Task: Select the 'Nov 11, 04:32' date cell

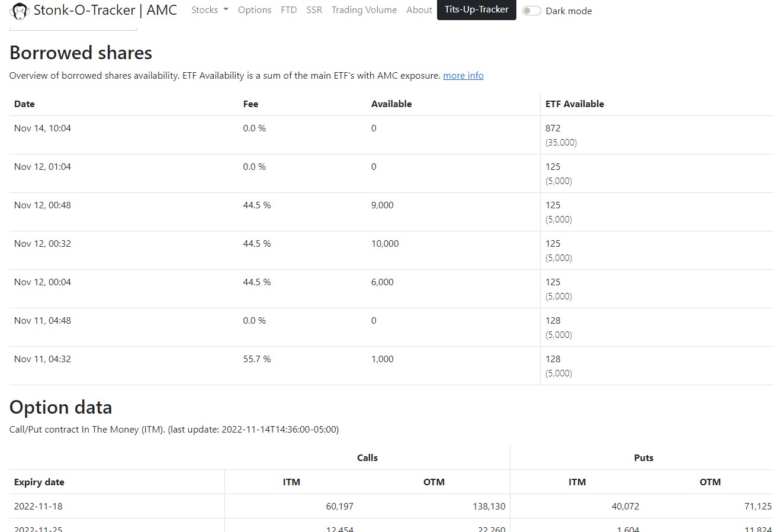Action: 43,359
